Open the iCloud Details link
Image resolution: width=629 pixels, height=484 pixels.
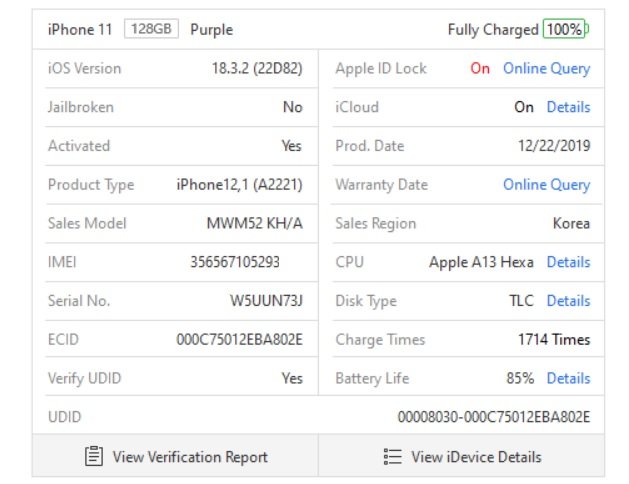coord(568,107)
